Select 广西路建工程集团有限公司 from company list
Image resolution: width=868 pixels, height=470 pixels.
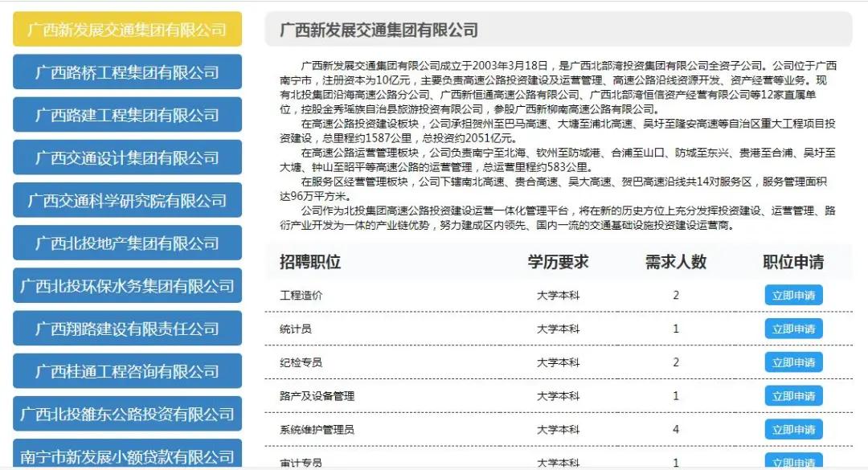click(x=126, y=115)
